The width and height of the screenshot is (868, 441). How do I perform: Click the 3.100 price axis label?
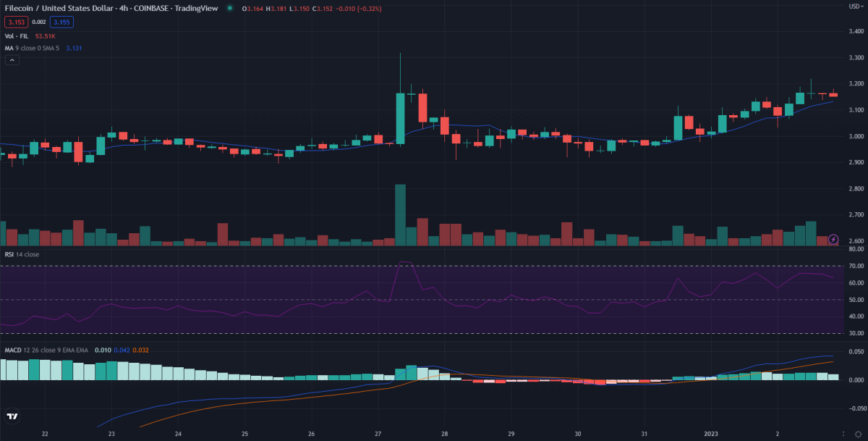[855, 110]
